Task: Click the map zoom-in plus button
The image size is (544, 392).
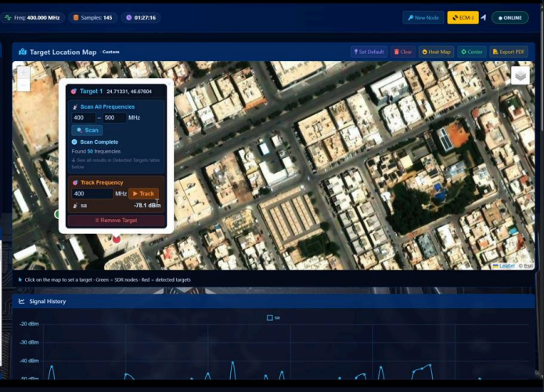Action: coord(23,71)
